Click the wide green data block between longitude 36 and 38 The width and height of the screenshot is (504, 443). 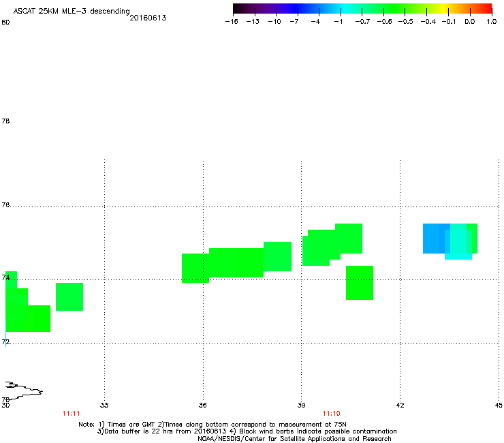click(x=236, y=263)
